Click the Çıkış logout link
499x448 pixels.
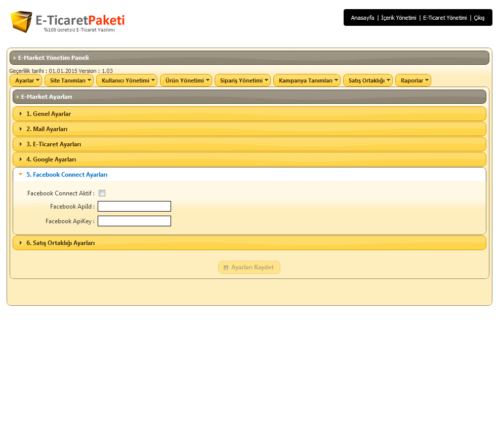pos(479,18)
